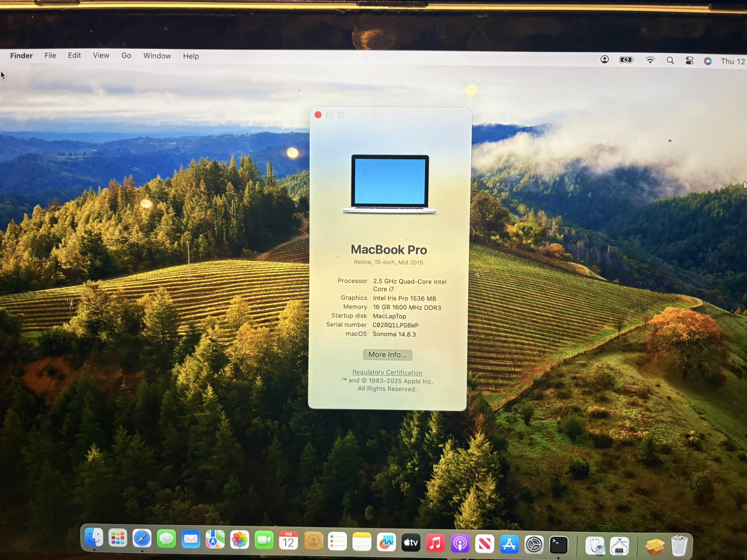Launch Terminal from the Dock
The height and width of the screenshot is (560, 747).
[x=559, y=545]
